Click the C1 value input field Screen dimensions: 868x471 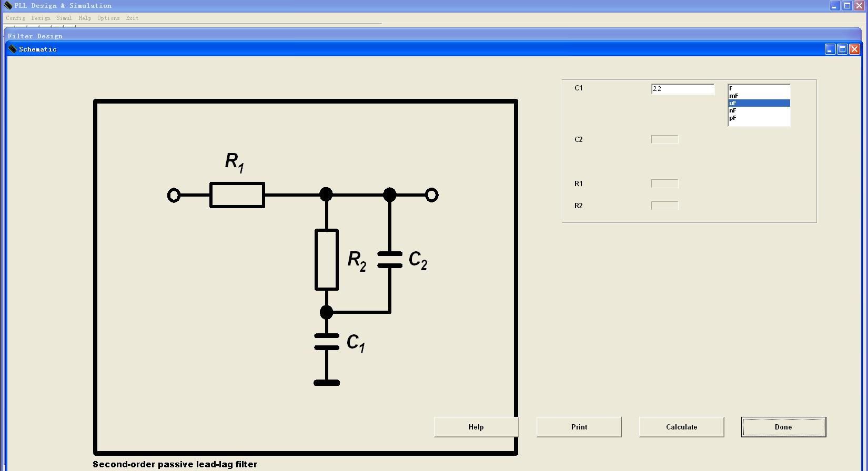(682, 89)
